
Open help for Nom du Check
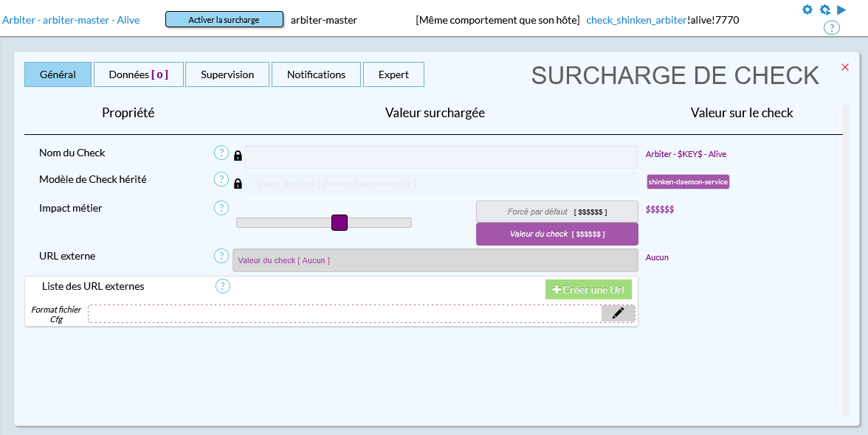point(221,153)
